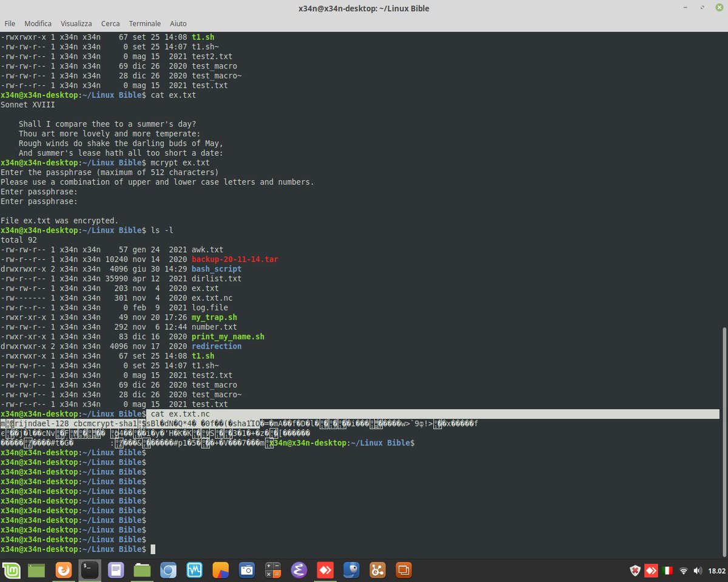Open the orange share-nodes app icon
728x582 pixels.
[x=377, y=570]
